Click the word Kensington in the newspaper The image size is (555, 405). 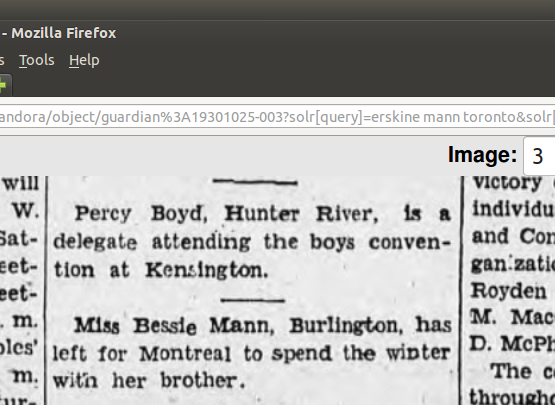207,270
